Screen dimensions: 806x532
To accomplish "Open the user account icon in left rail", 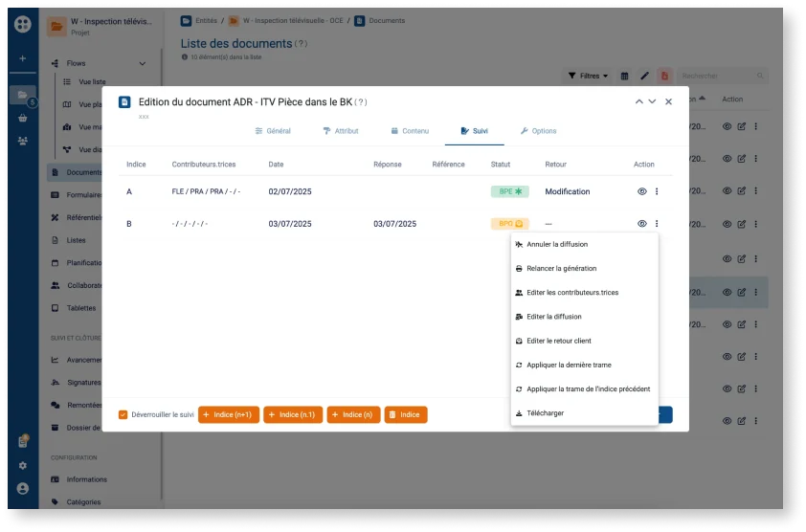I will click(23, 489).
